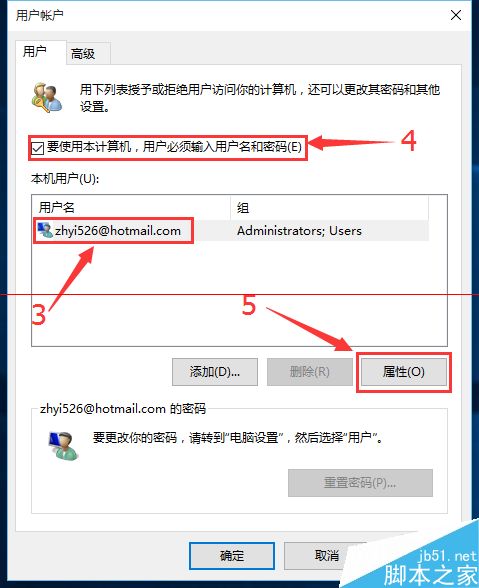Open user 属性(O) properties
Screen dimensions: 479x588
404,372
